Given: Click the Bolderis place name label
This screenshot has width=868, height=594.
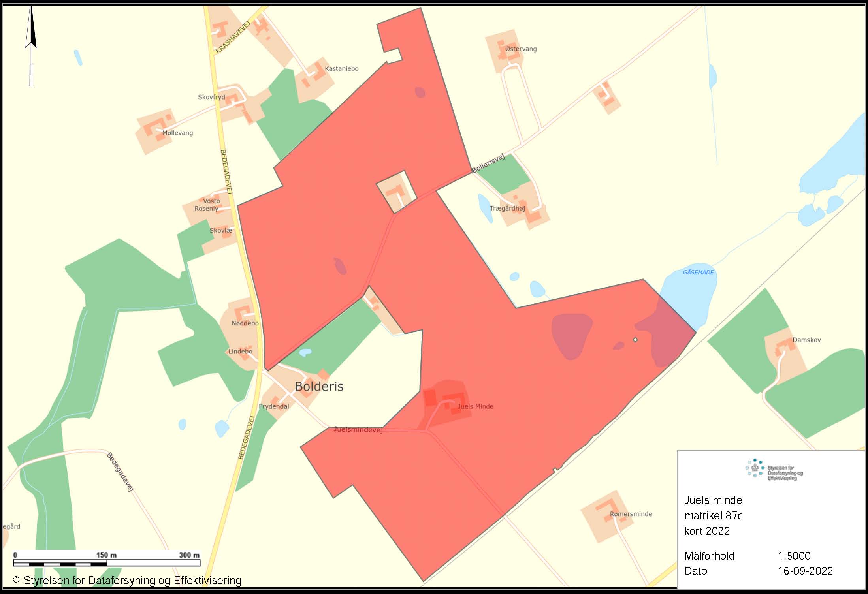Looking at the screenshot, I should click(x=319, y=386).
